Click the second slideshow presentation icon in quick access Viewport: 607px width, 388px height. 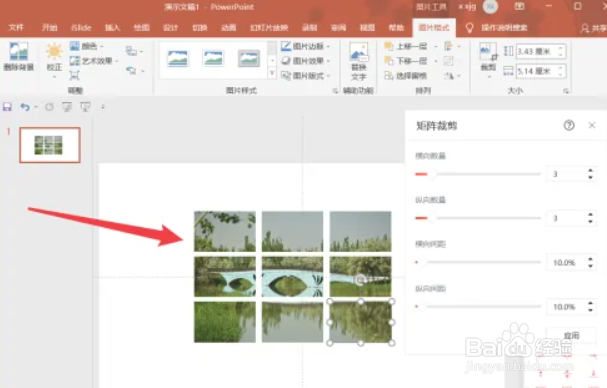pyautogui.click(x=85, y=106)
